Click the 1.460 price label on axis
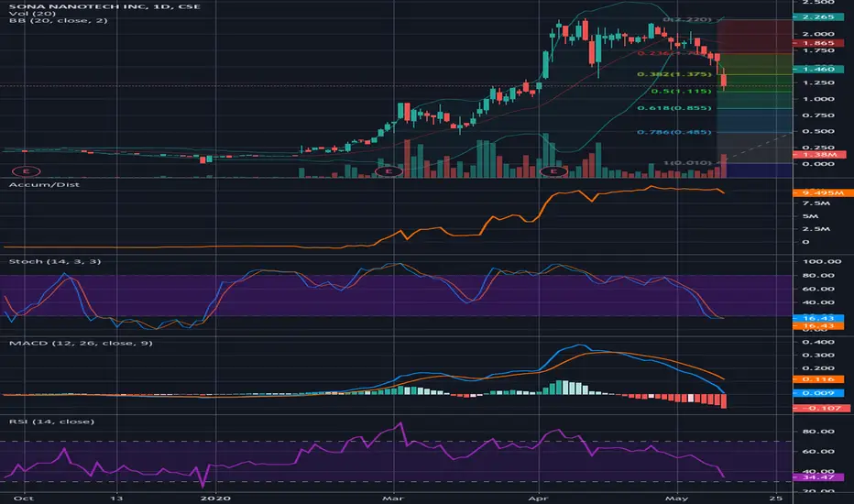 (818, 70)
